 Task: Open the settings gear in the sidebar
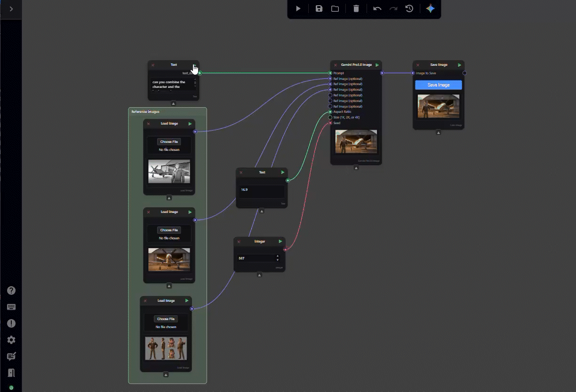[x=11, y=340]
